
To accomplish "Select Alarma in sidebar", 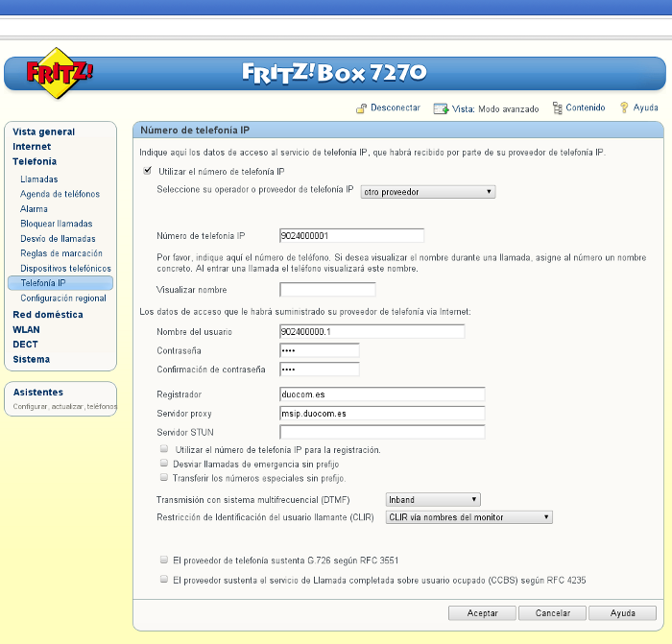I will 34,209.
